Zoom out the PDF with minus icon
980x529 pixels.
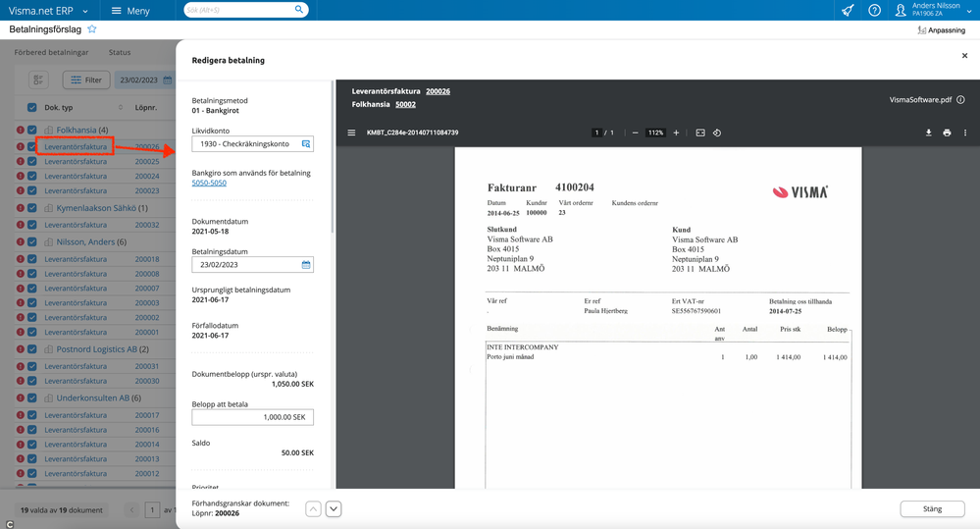[x=635, y=132]
